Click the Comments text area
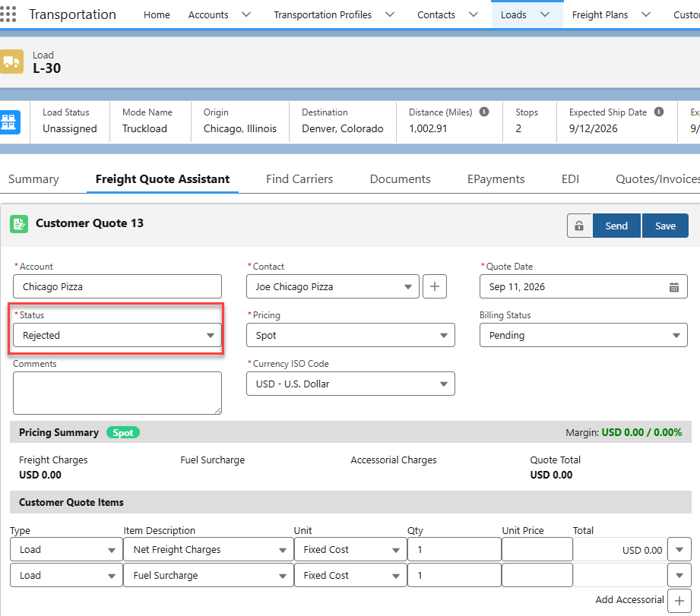The width and height of the screenshot is (700, 616). point(117,393)
